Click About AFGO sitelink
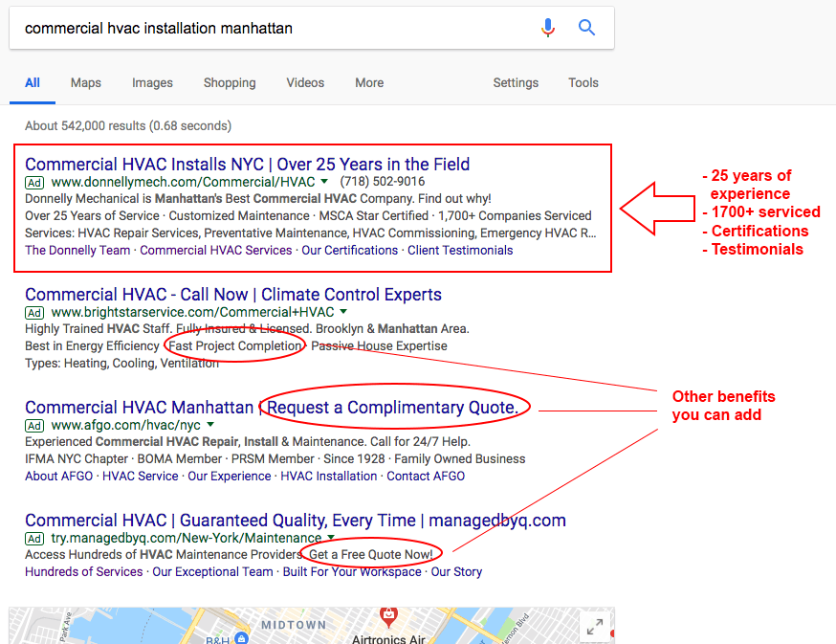Image resolution: width=836 pixels, height=644 pixels. (x=58, y=476)
